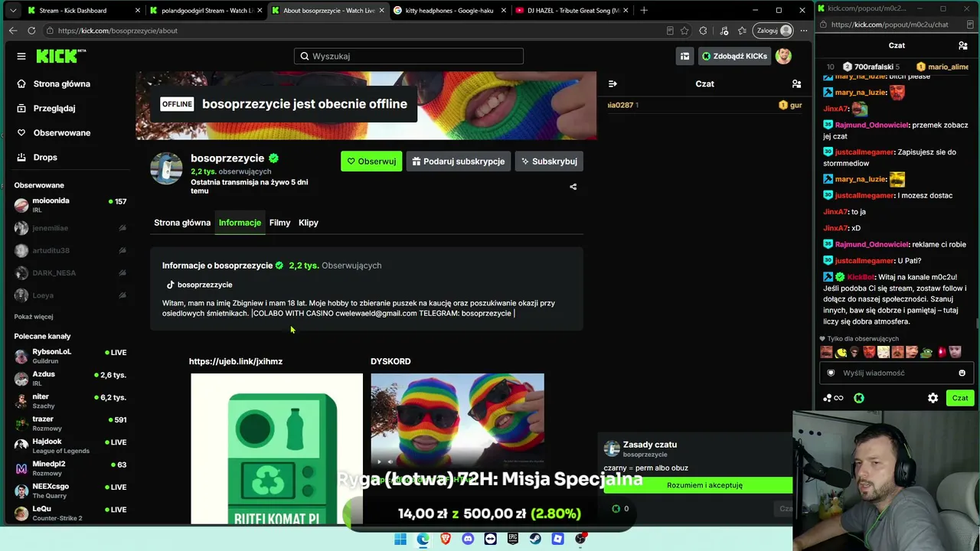Switch to the DJ HAZEL browser tab
The height and width of the screenshot is (551, 980).
pyautogui.click(x=572, y=11)
